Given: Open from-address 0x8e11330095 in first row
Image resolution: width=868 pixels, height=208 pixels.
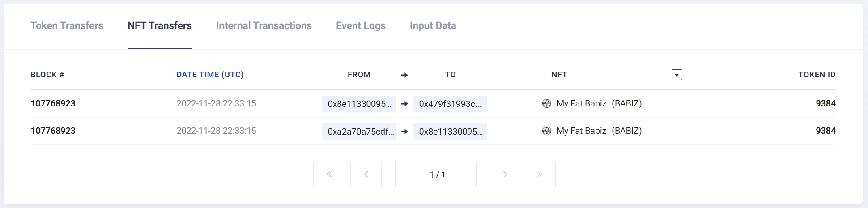Looking at the screenshot, I should point(359,104).
